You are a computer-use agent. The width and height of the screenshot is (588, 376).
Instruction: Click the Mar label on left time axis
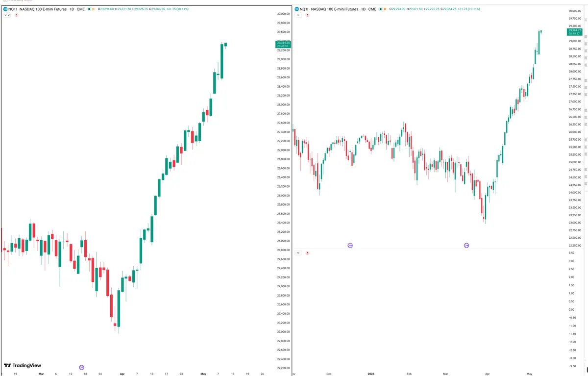[x=41, y=374]
